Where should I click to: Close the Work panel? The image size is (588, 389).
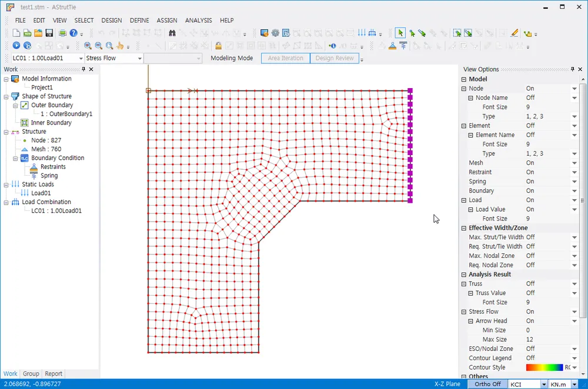pos(91,69)
